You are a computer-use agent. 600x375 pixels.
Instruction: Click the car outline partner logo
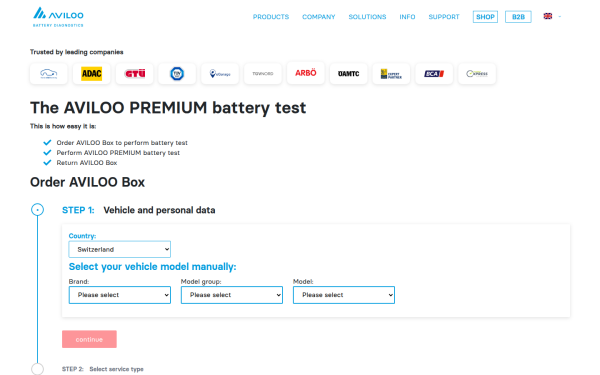pos(49,73)
